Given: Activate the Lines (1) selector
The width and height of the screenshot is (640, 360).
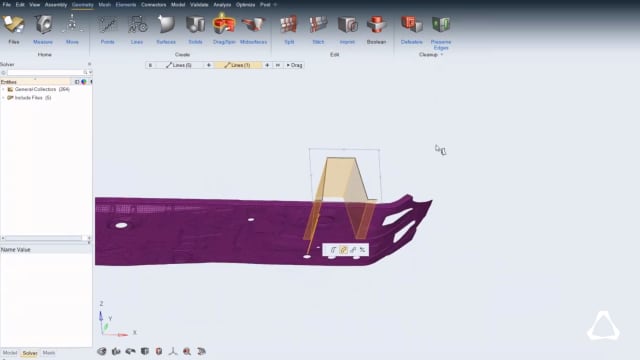Looking at the screenshot, I should (238, 65).
